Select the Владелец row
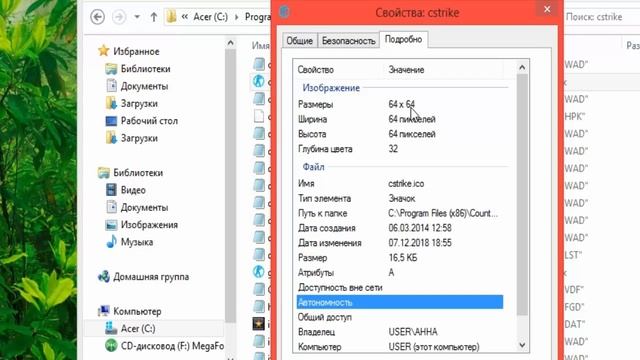The width and height of the screenshot is (640, 360). [400, 332]
